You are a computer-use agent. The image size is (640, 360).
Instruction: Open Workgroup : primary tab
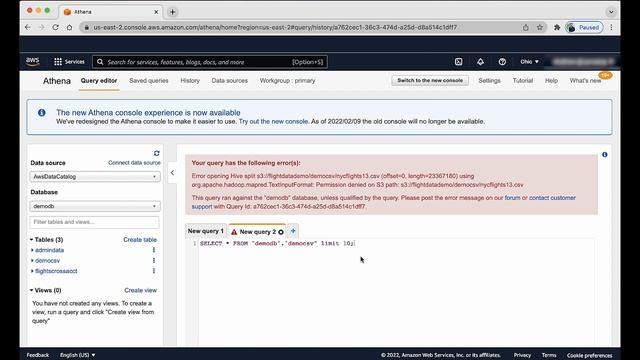(287, 80)
